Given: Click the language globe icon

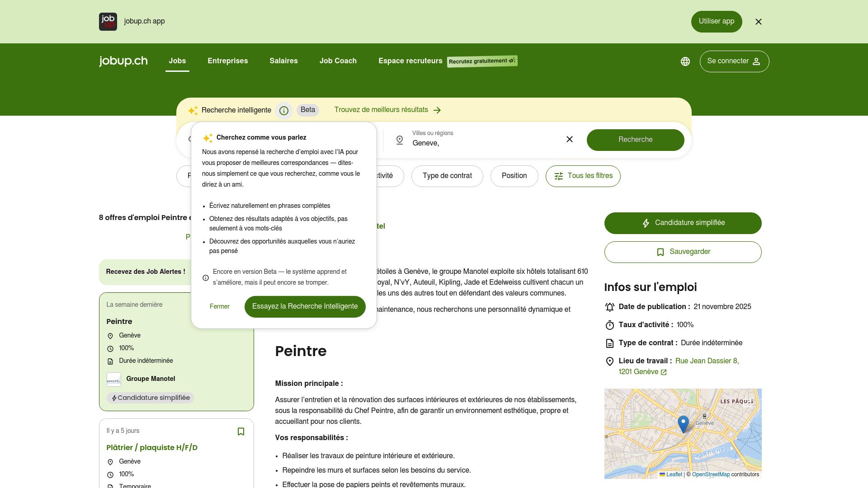Looking at the screenshot, I should click(x=685, y=61).
